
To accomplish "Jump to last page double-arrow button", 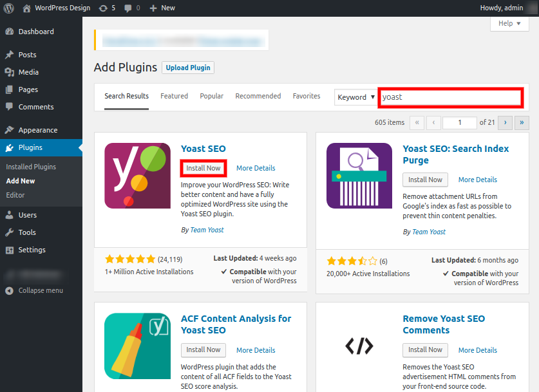I will point(522,123).
